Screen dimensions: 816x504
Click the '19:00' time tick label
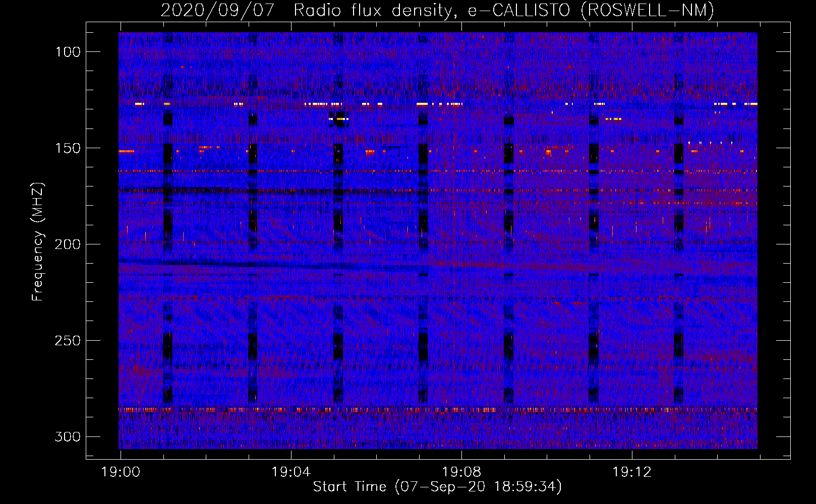coord(121,472)
